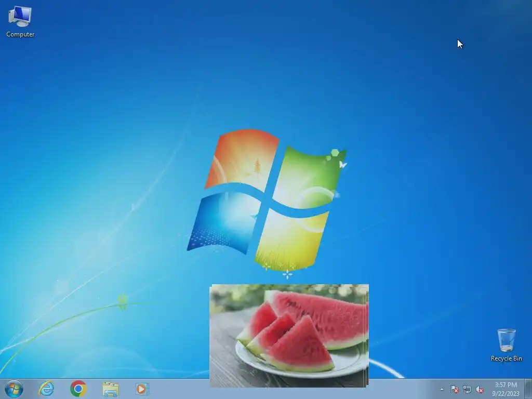Select the Recycle Bin desktop icon
Viewport: 532px width, 399px height.
point(506,345)
